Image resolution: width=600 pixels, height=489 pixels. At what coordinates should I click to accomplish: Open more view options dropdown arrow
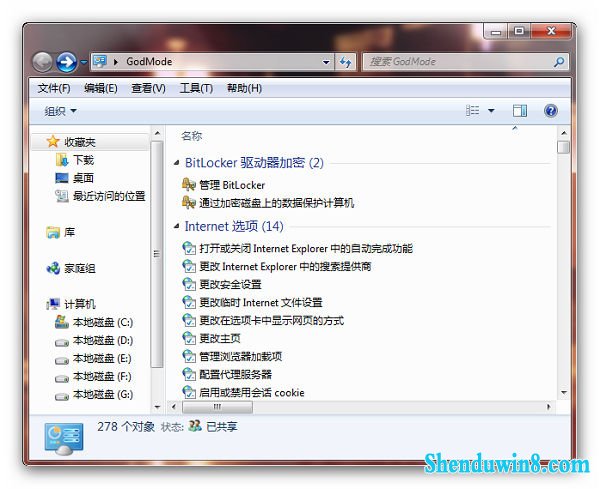click(491, 111)
